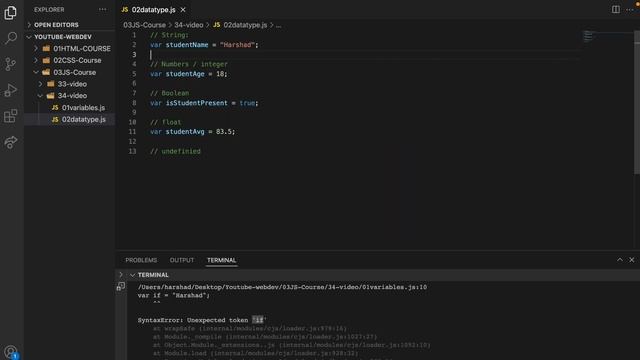Expand Open Editors section
640x360 pixels.
pos(29,25)
